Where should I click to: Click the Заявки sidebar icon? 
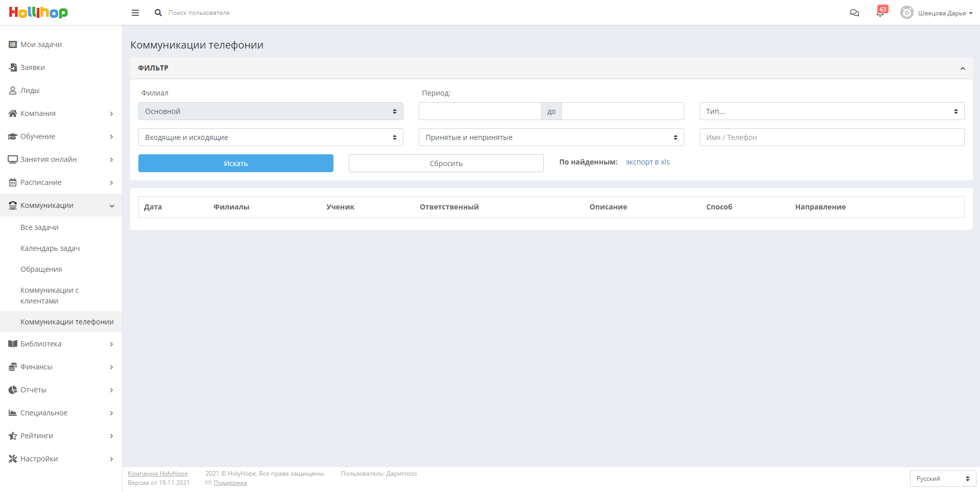click(13, 67)
